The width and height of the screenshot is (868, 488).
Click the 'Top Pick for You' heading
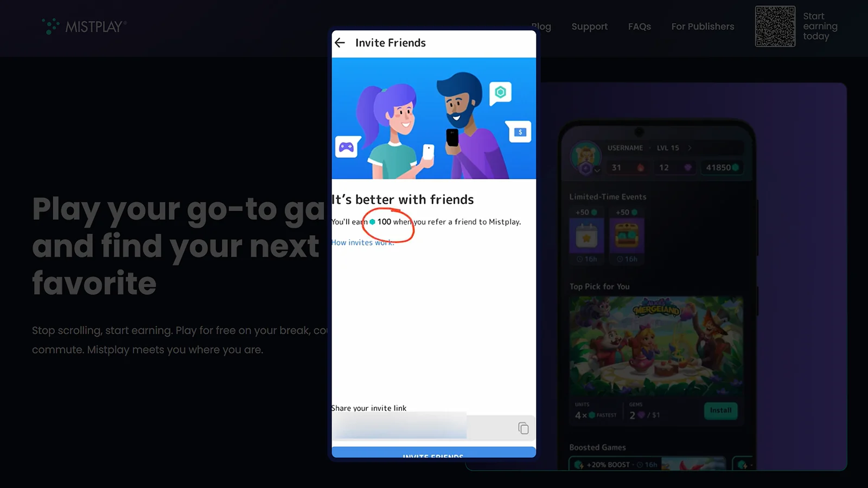tap(599, 286)
